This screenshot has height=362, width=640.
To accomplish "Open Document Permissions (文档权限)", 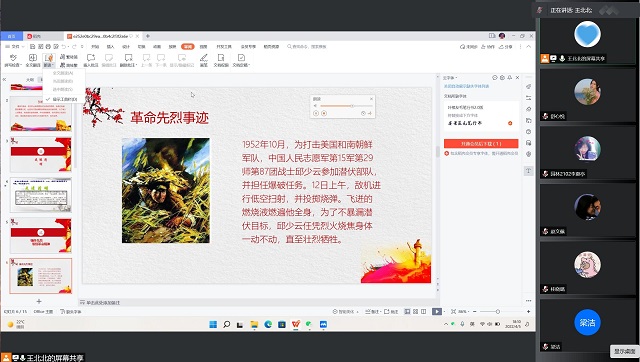I will click(x=221, y=60).
